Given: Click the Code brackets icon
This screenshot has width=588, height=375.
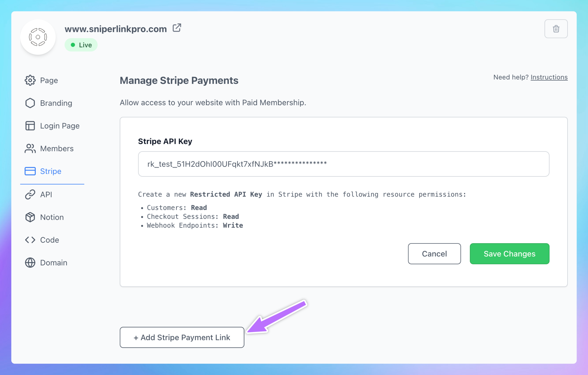Looking at the screenshot, I should pyautogui.click(x=30, y=240).
